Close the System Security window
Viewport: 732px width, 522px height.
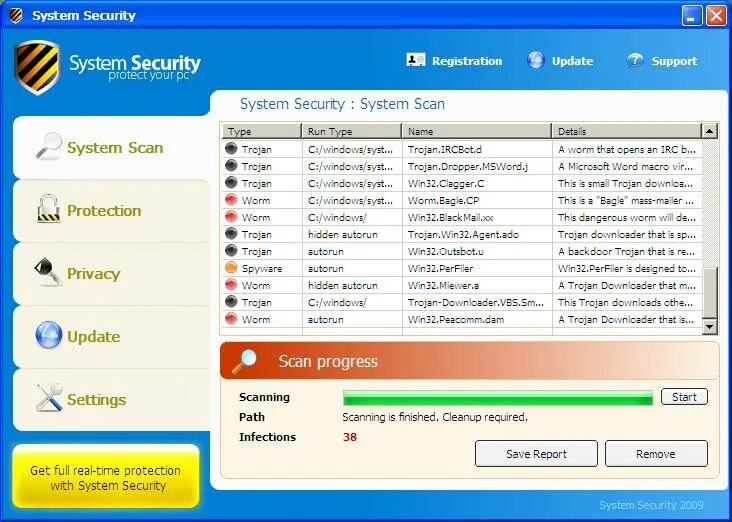716,16
